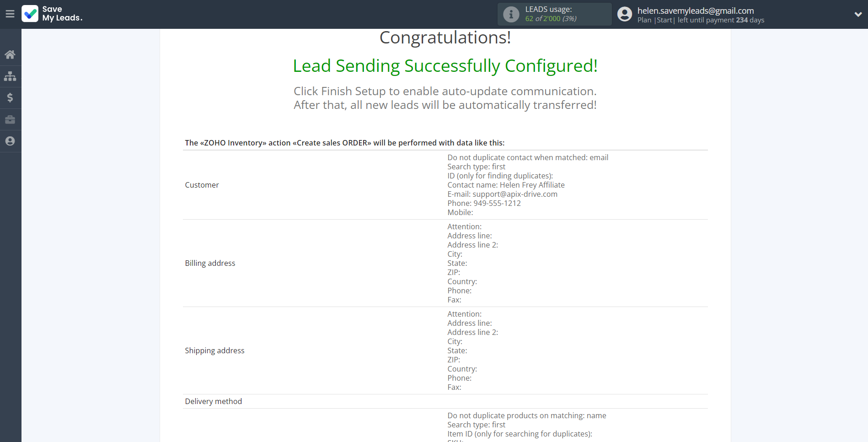
Task: Click the LEADS usage info icon
Action: click(511, 14)
